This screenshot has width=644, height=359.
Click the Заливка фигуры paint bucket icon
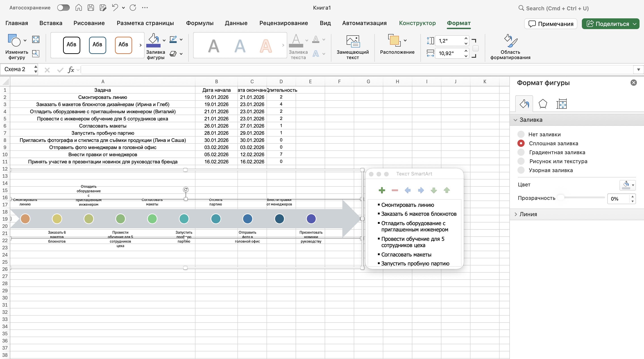pos(153,40)
